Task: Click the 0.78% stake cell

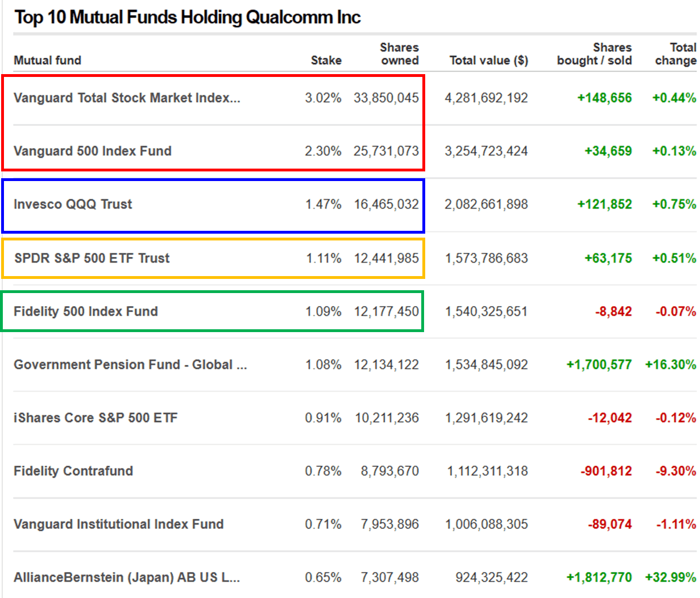Action: (x=323, y=471)
